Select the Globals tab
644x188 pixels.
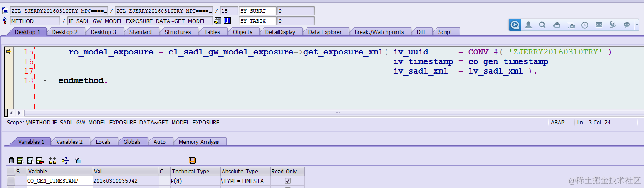tap(132, 142)
